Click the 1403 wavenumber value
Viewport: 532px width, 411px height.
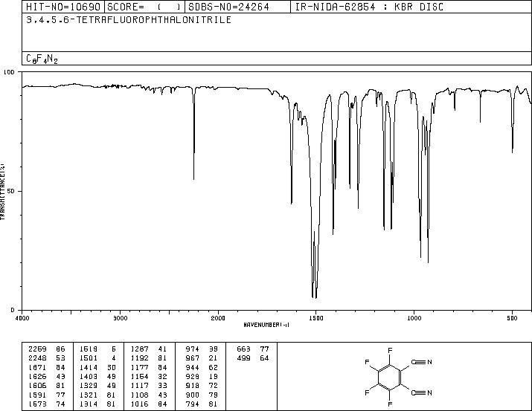point(89,376)
